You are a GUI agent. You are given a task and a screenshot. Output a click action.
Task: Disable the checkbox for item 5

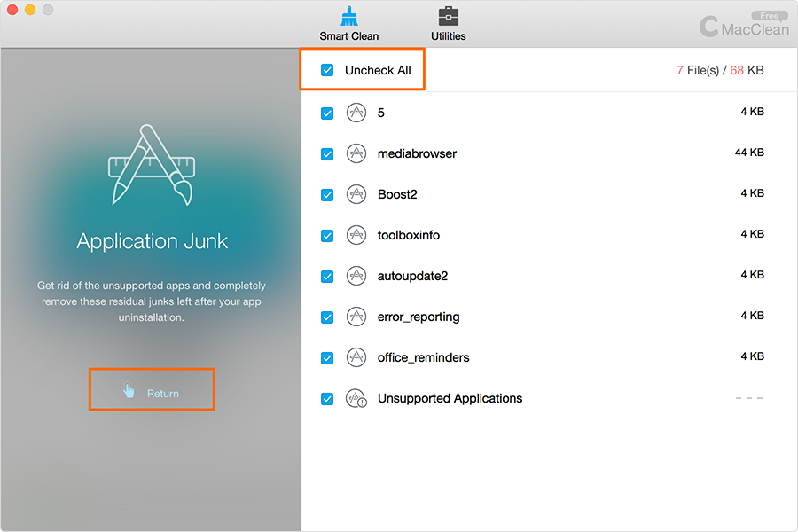327,113
